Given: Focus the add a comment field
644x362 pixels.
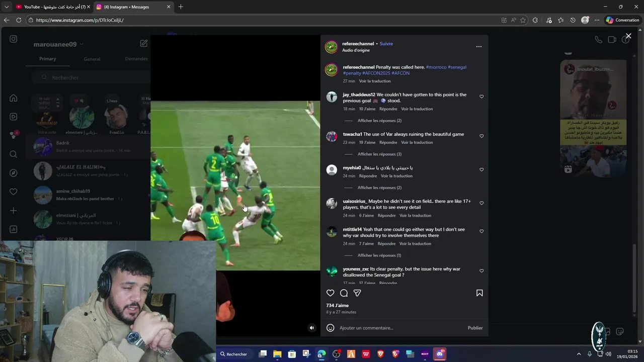Looking at the screenshot, I should pyautogui.click(x=400, y=328).
